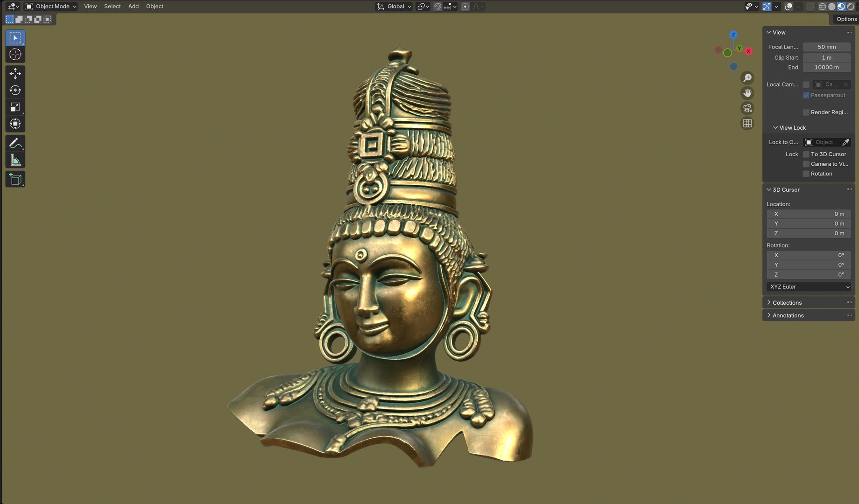Open the Add menu

point(134,7)
